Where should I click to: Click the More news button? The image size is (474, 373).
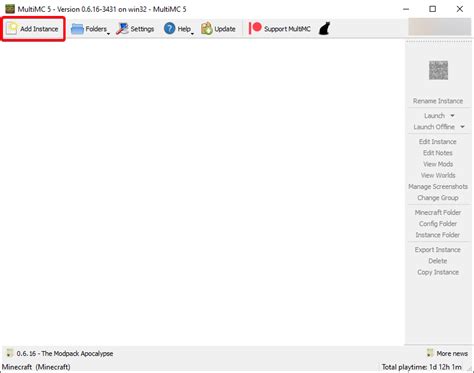pos(447,353)
